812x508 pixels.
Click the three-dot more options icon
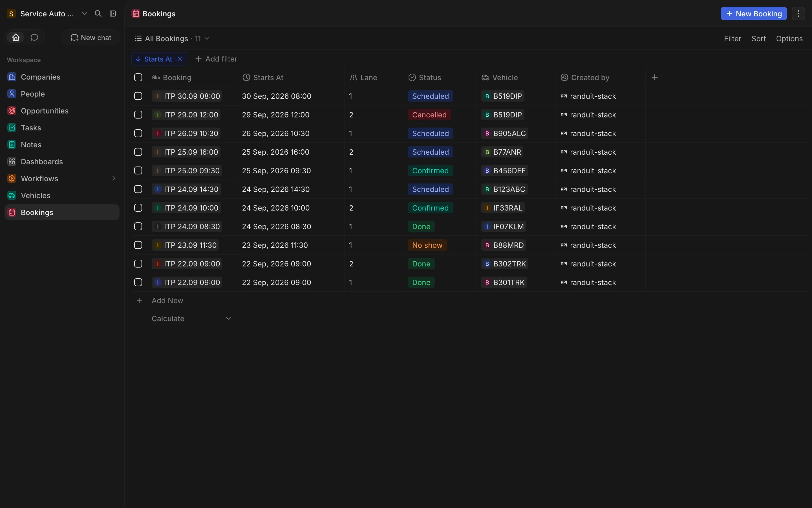pos(798,14)
